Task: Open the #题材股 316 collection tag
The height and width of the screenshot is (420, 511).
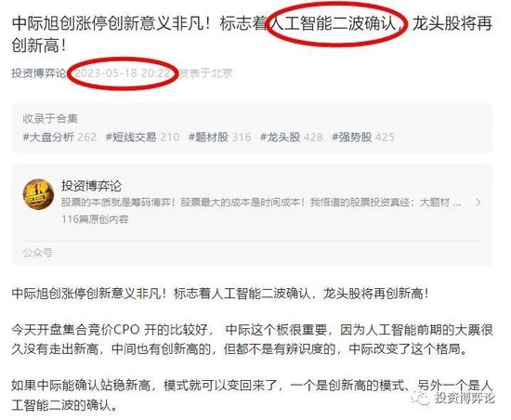Action: coord(220,138)
